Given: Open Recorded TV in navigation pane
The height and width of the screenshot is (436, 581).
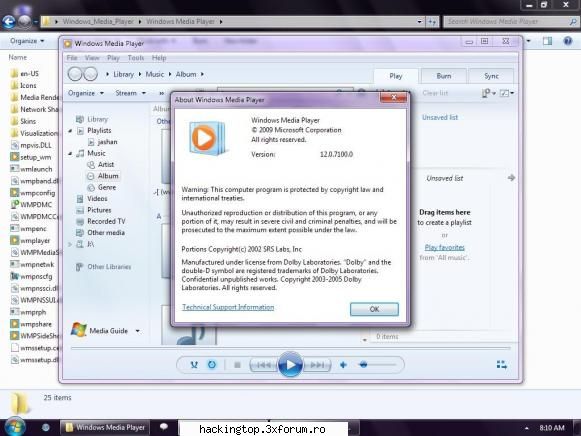Looking at the screenshot, I should pos(106,221).
